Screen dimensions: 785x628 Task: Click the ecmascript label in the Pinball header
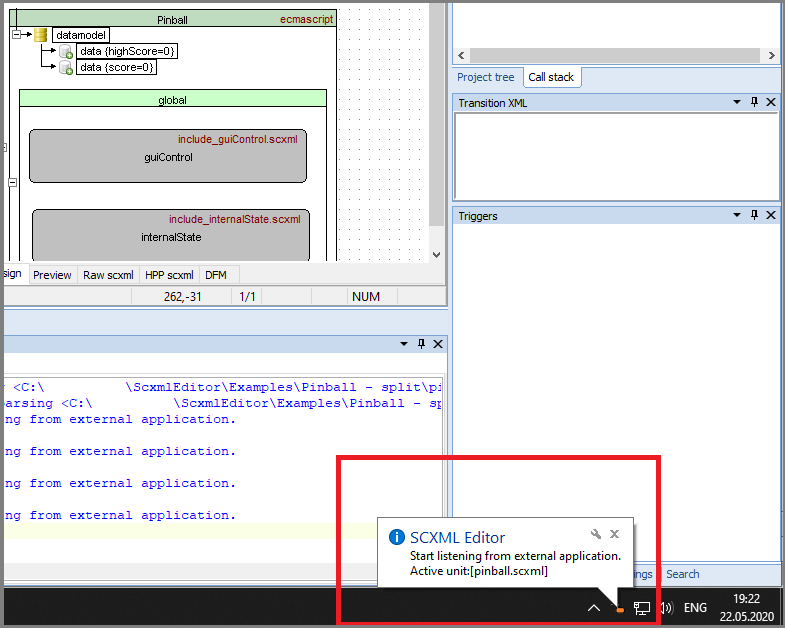pos(306,19)
